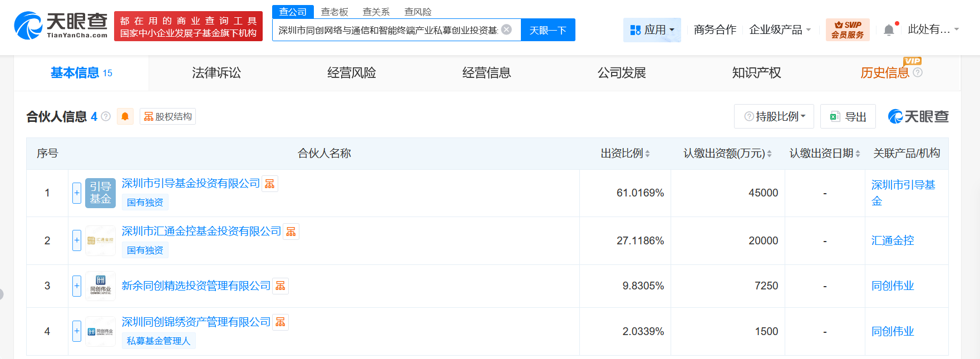Open the VIP 会员服务 badge
Screen dimensions: 980x359
point(848,29)
